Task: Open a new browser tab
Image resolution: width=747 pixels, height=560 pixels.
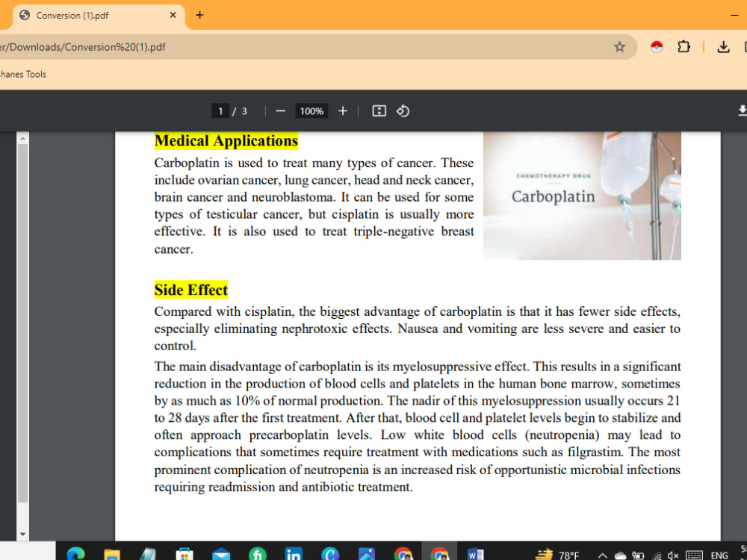Action: pyautogui.click(x=199, y=15)
